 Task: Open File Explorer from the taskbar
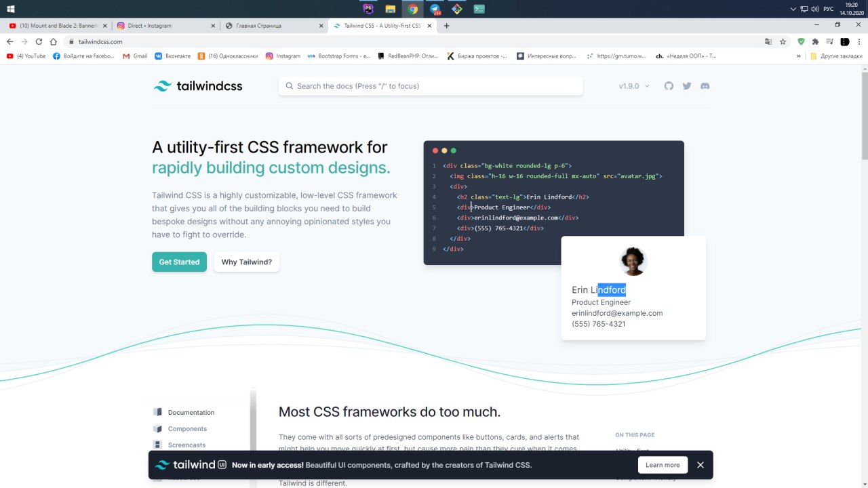point(390,9)
